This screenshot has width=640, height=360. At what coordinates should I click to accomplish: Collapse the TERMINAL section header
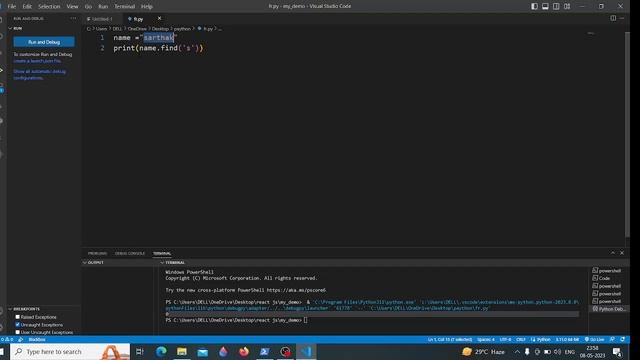pyautogui.click(x=173, y=263)
